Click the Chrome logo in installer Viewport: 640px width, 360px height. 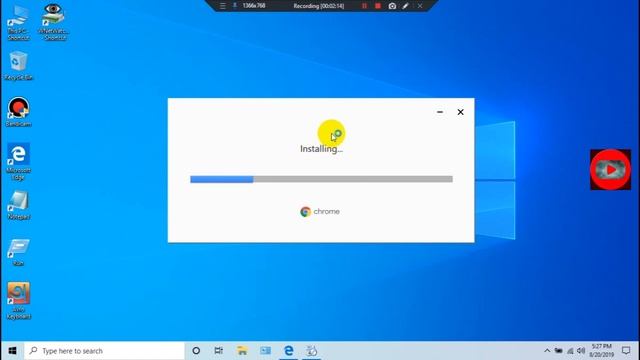[305, 211]
